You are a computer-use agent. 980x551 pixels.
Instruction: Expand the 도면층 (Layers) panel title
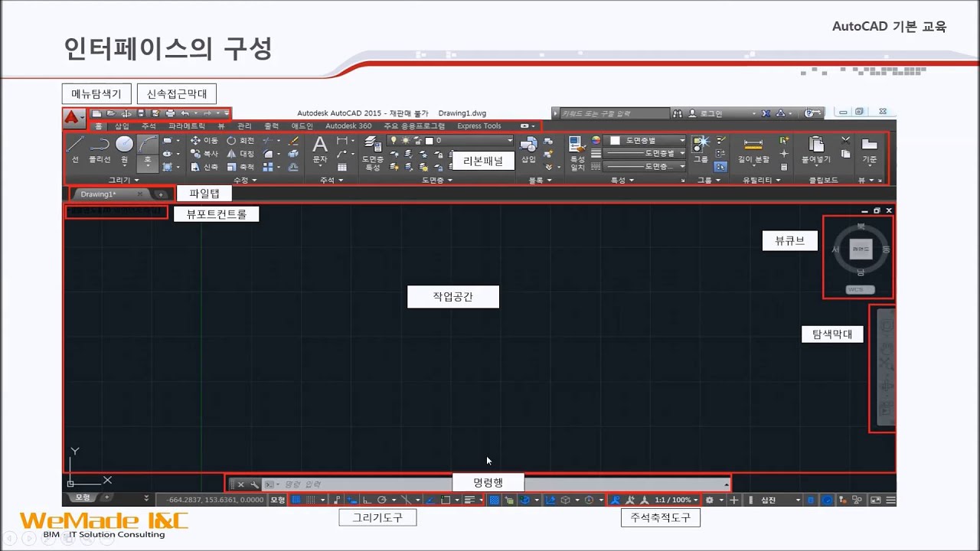(x=437, y=181)
